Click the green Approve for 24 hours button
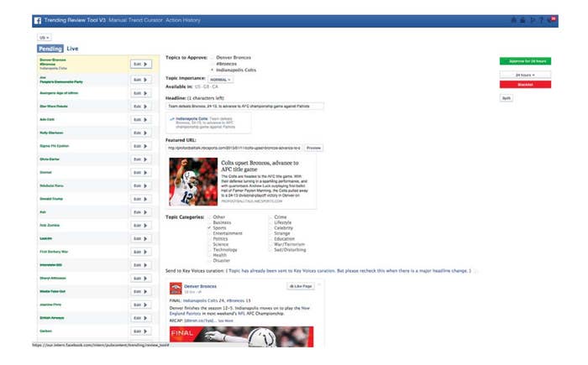 point(525,61)
